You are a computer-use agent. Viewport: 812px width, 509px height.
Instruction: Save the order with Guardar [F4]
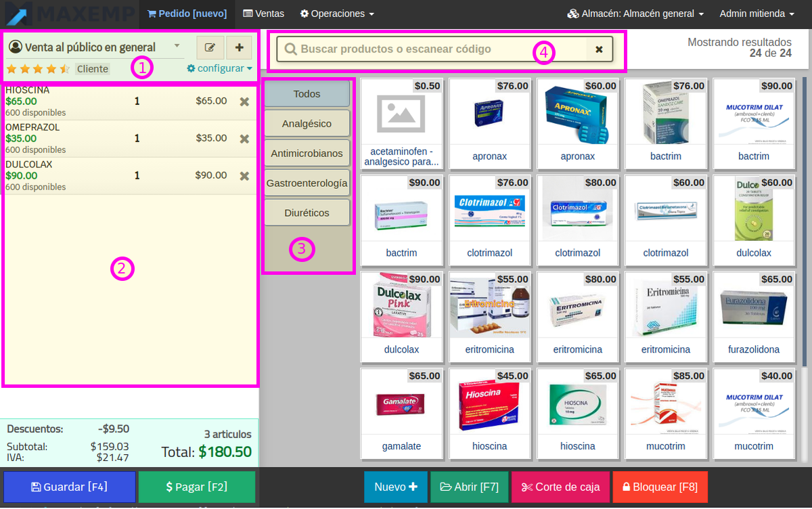[69, 487]
